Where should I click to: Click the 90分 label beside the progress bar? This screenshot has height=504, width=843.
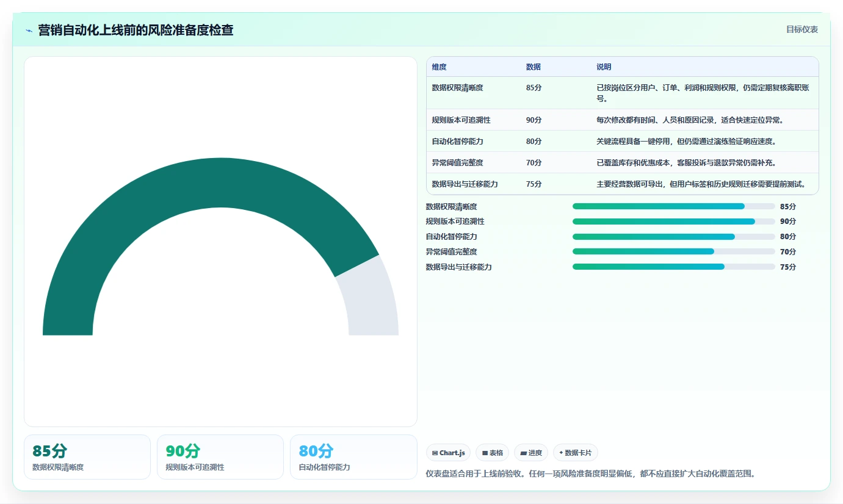click(788, 221)
